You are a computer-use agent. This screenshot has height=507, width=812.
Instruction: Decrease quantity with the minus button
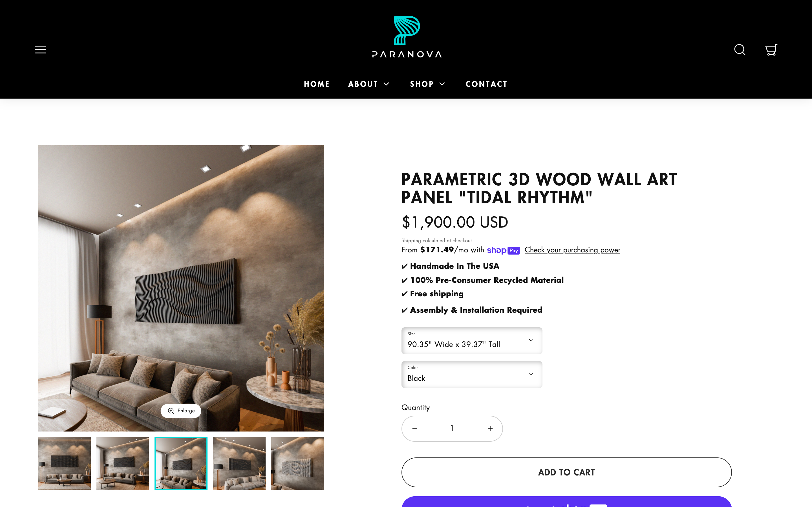tap(415, 428)
